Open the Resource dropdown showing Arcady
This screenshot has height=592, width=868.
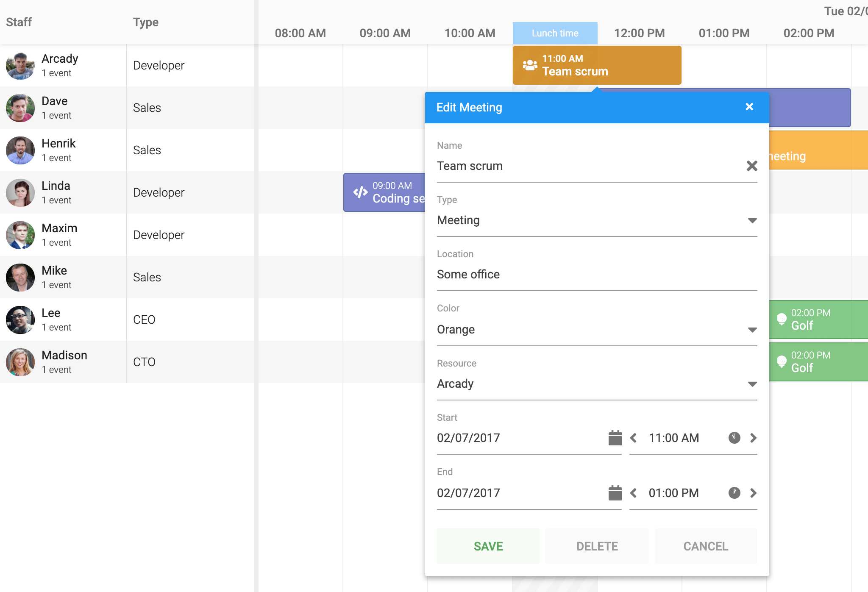point(752,384)
